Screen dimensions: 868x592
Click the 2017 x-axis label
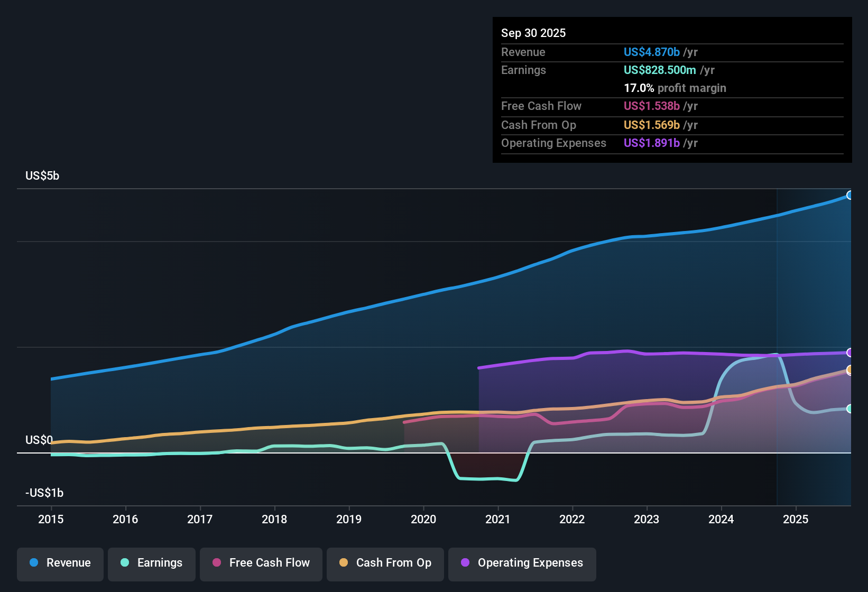pyautogui.click(x=200, y=519)
